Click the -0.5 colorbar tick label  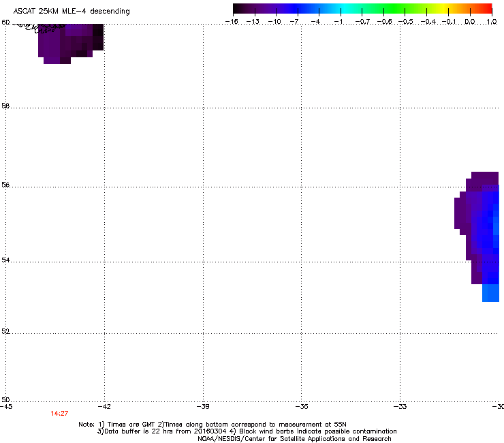click(406, 22)
